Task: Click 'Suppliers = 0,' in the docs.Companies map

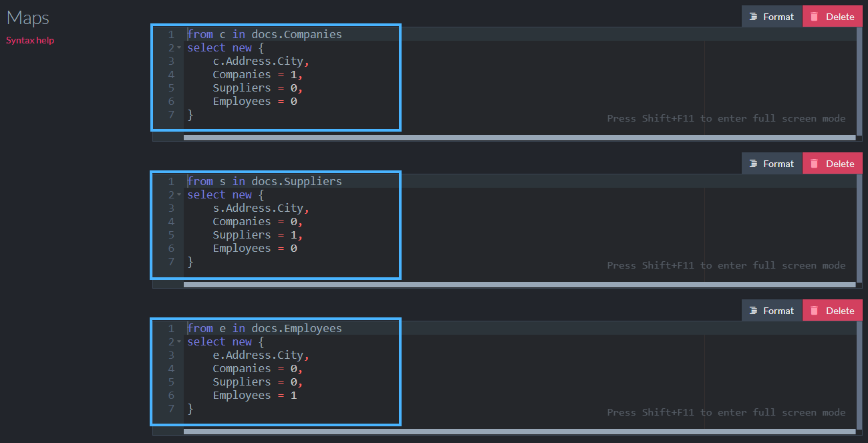Action: point(258,88)
